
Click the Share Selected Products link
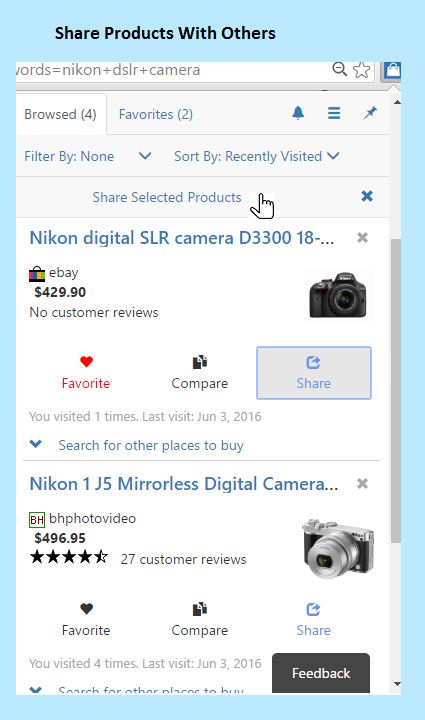coord(167,197)
